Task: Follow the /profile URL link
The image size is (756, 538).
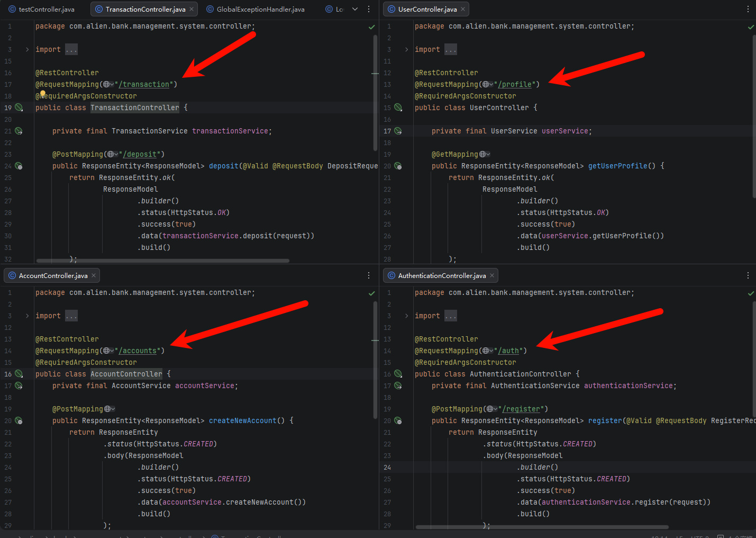Action: coord(515,84)
